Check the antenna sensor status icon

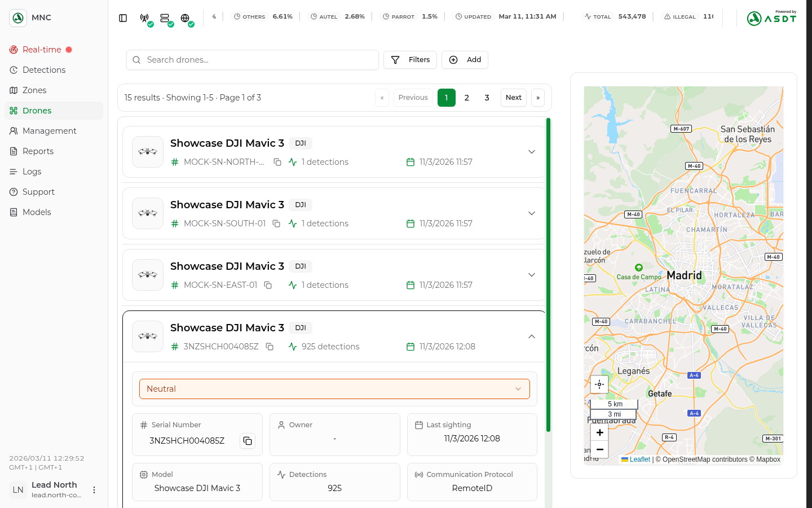[145, 18]
